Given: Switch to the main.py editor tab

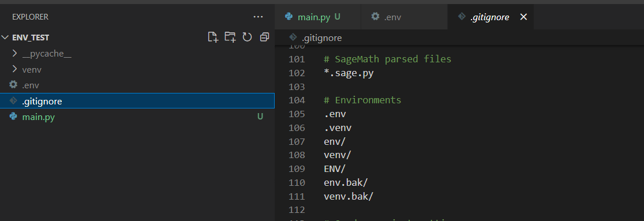Looking at the screenshot, I should (317, 17).
